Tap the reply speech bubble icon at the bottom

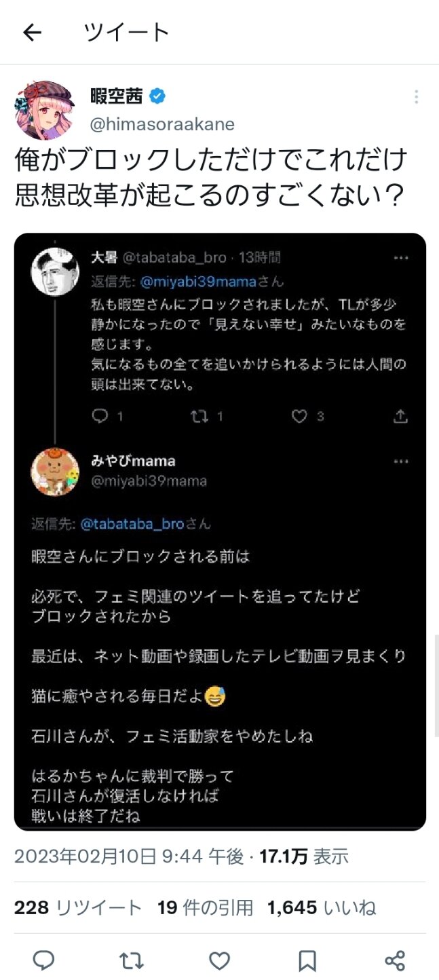(44, 960)
